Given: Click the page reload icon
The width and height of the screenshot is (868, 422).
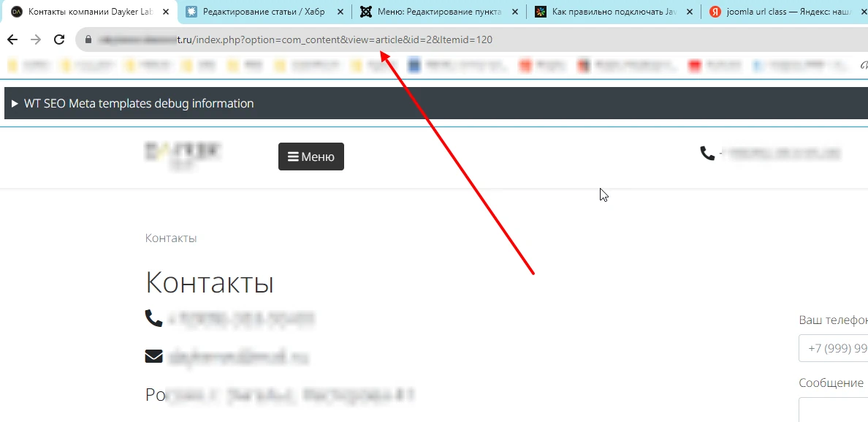Looking at the screenshot, I should coord(59,40).
